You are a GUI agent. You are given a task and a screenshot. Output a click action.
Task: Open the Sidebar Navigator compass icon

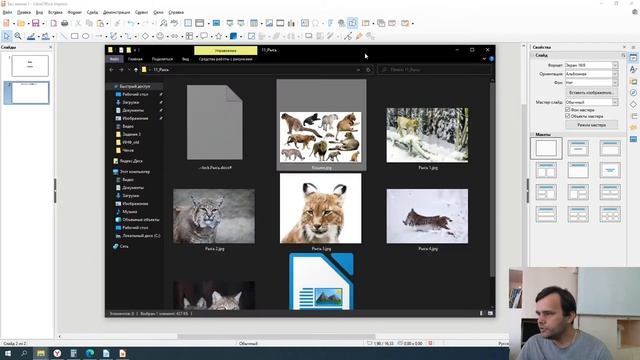[633, 93]
